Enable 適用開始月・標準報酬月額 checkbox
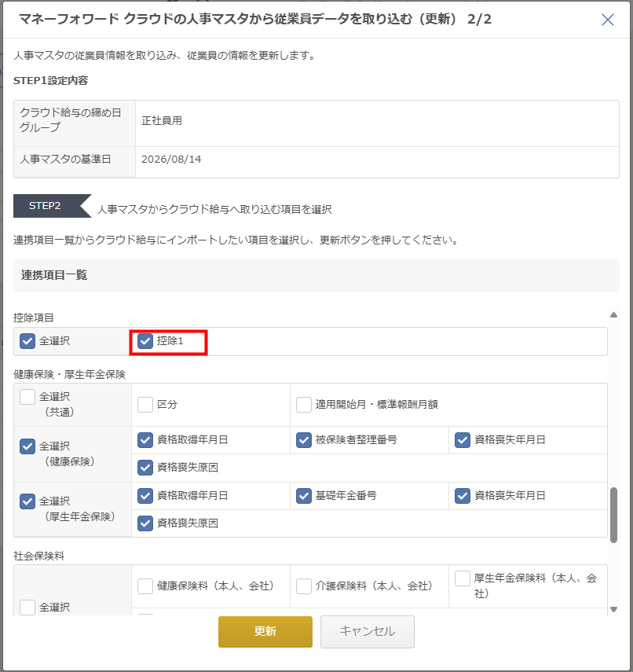 click(304, 405)
